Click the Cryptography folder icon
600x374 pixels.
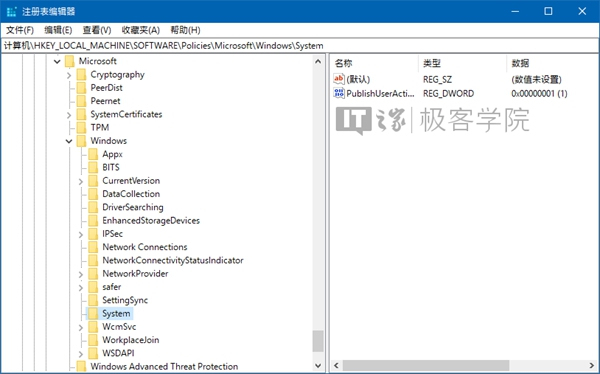pyautogui.click(x=81, y=75)
